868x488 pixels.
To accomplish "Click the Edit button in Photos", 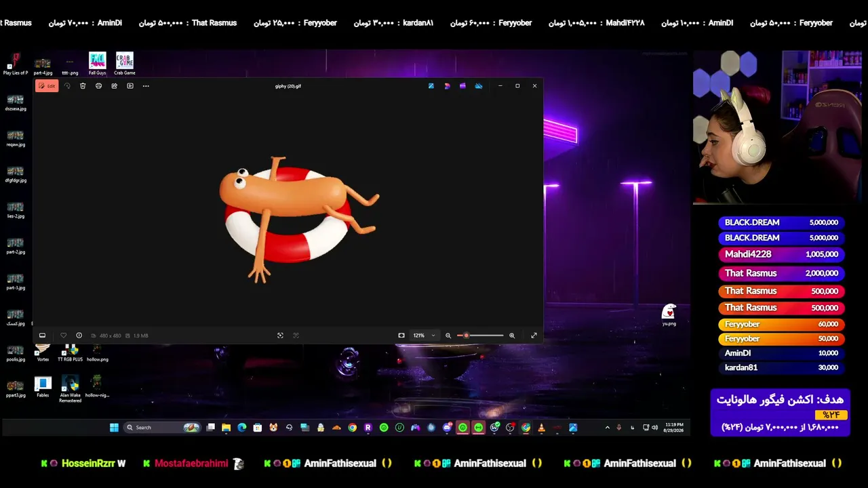I will (47, 86).
